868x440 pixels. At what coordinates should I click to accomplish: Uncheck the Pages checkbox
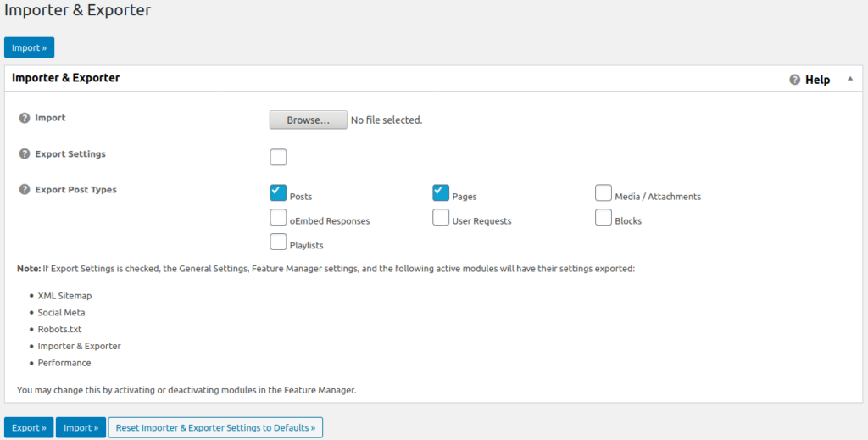tap(440, 192)
